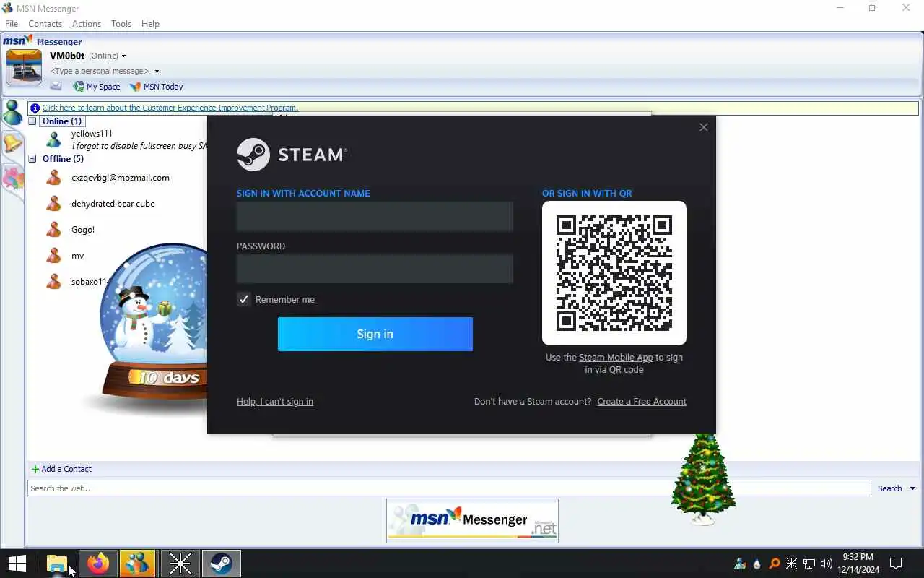
Task: Open My Space in MSN Messenger
Action: pyautogui.click(x=97, y=87)
